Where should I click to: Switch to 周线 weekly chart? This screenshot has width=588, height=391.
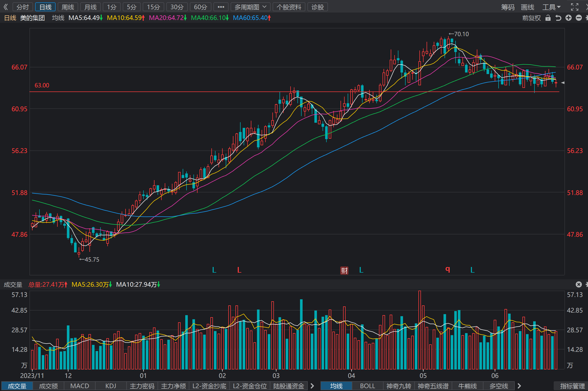point(68,7)
